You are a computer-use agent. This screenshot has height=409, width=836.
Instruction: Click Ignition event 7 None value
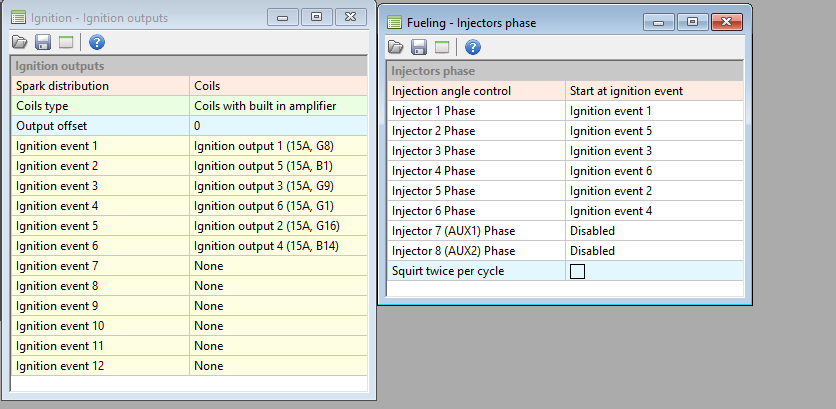(x=278, y=266)
